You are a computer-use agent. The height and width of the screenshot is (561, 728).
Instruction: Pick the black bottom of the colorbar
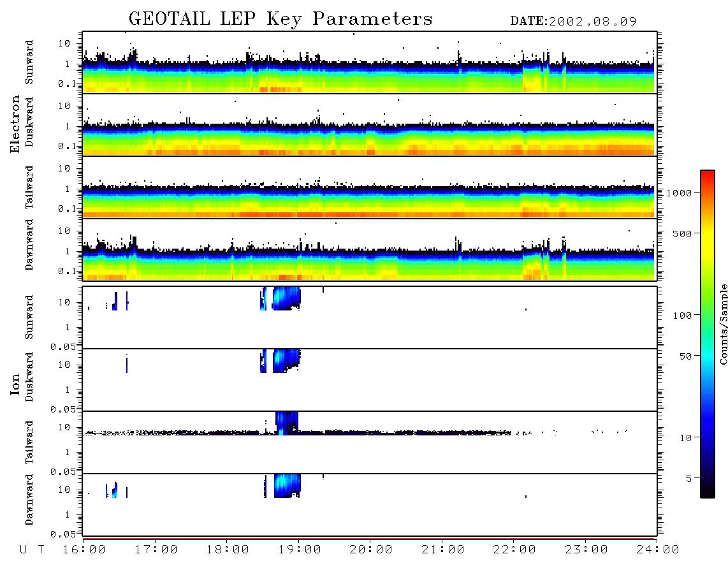(x=708, y=492)
